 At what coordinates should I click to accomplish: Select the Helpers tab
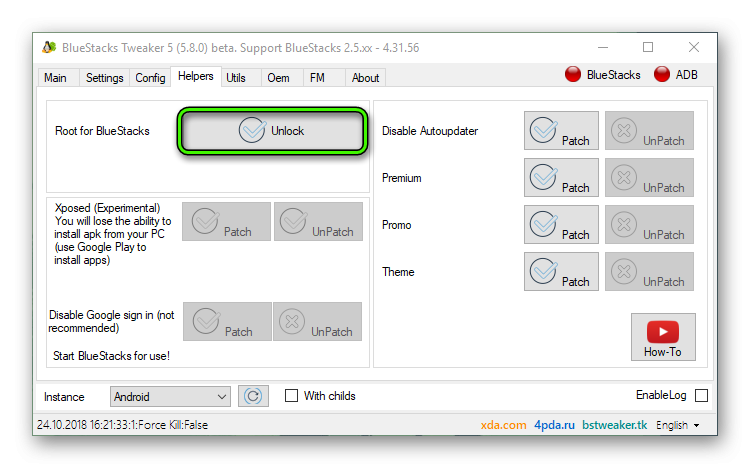[196, 76]
